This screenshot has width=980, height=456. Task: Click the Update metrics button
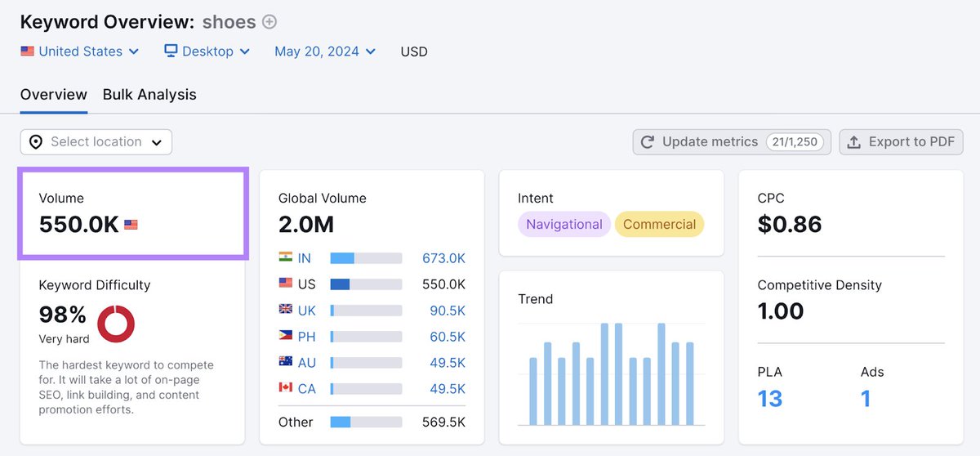click(732, 142)
